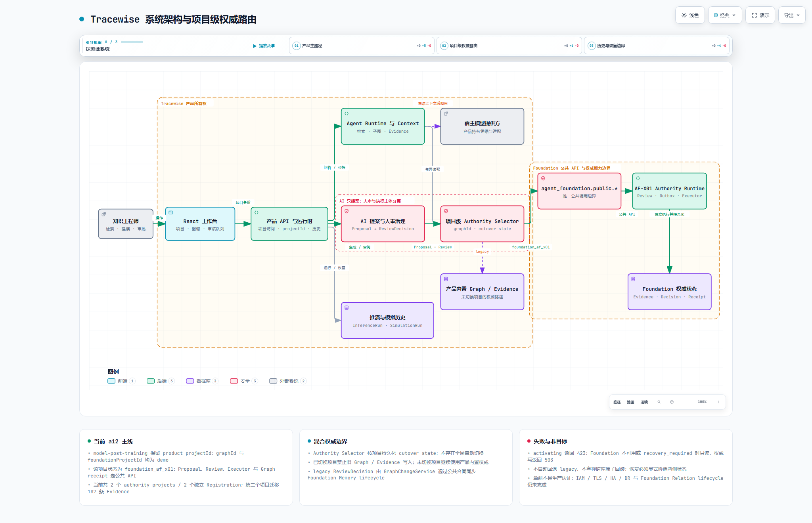
Task: Click the 运行 / 恢复 edge label
Action: pyautogui.click(x=334, y=268)
